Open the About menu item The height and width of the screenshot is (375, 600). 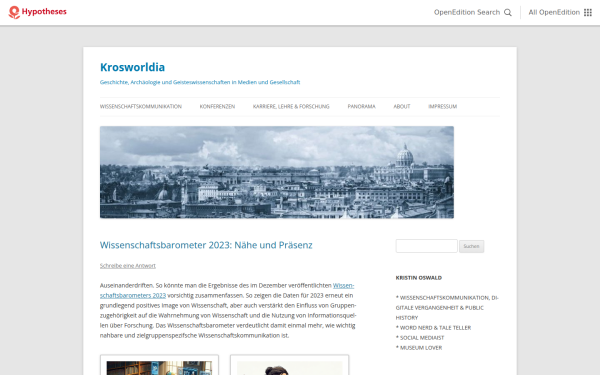402,106
